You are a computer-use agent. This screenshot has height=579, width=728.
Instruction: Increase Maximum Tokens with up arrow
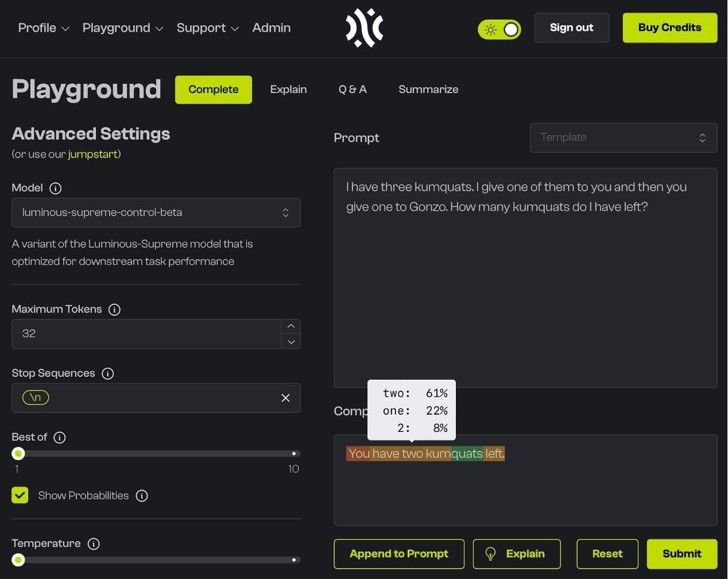coord(291,326)
